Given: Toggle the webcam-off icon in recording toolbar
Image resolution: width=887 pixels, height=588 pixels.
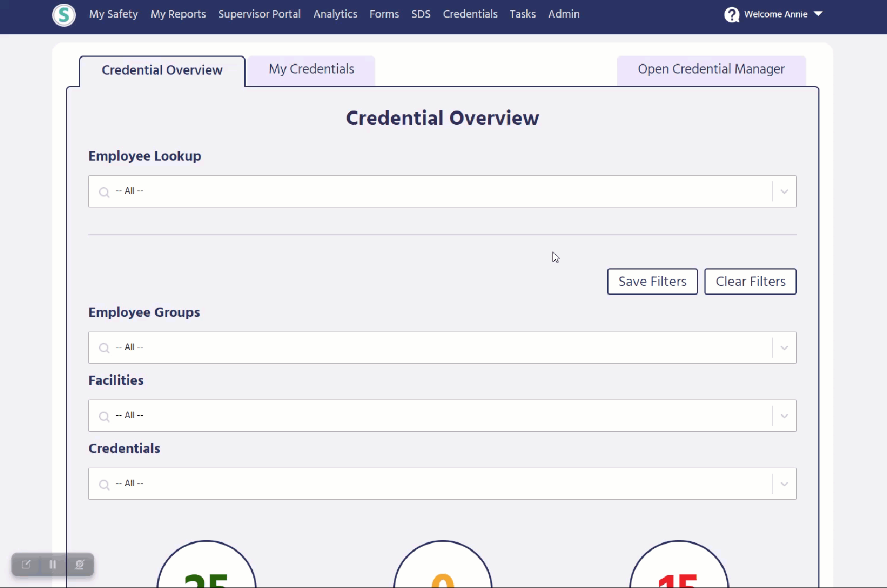Looking at the screenshot, I should pyautogui.click(x=80, y=565).
